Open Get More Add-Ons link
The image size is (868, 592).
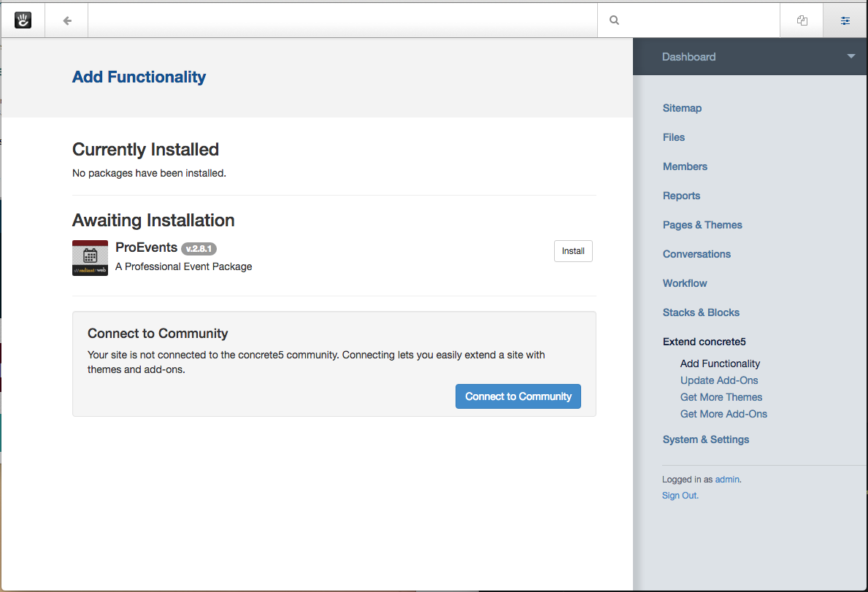[723, 414]
